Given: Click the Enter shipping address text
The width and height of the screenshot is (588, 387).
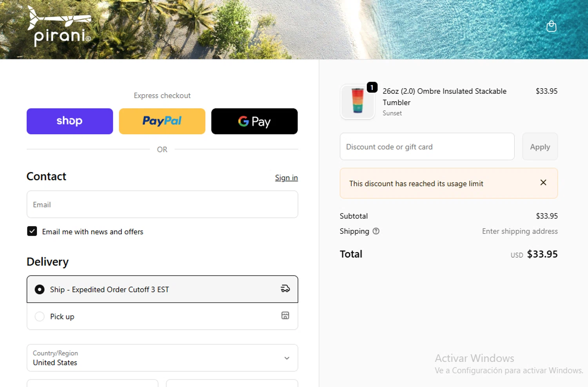Looking at the screenshot, I should click(520, 231).
